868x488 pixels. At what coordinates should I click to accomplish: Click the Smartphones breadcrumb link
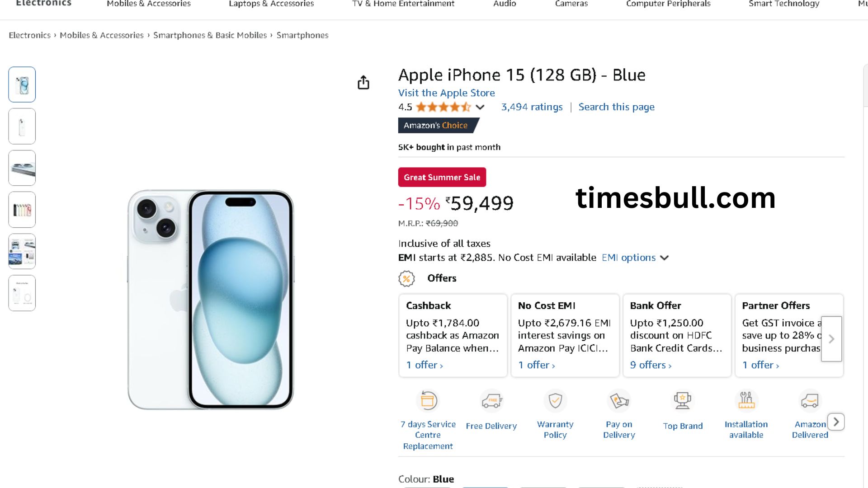tap(302, 35)
